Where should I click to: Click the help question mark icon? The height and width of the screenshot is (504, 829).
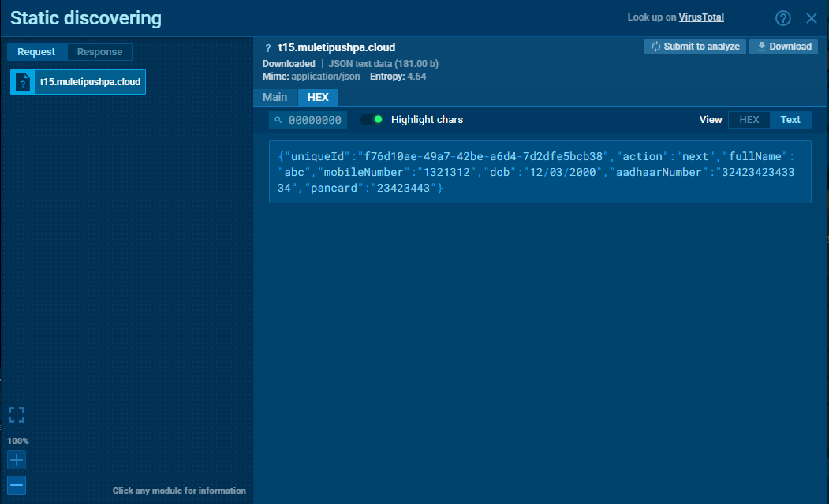(x=782, y=18)
